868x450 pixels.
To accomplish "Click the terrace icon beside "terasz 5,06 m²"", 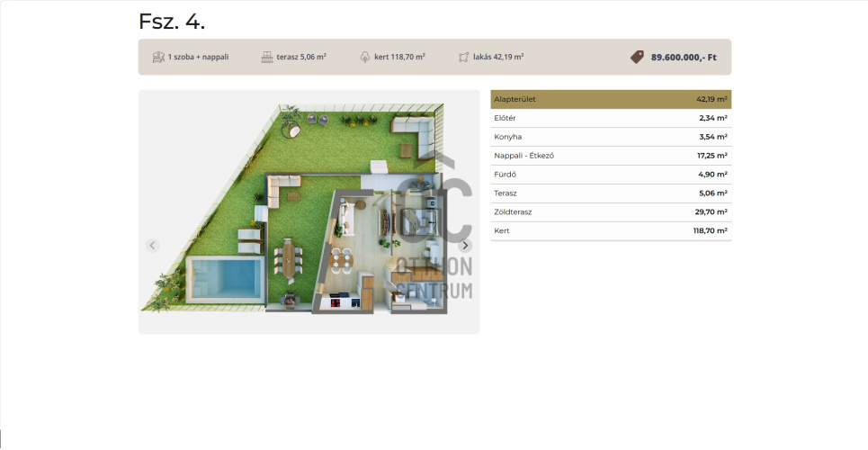I will [266, 57].
